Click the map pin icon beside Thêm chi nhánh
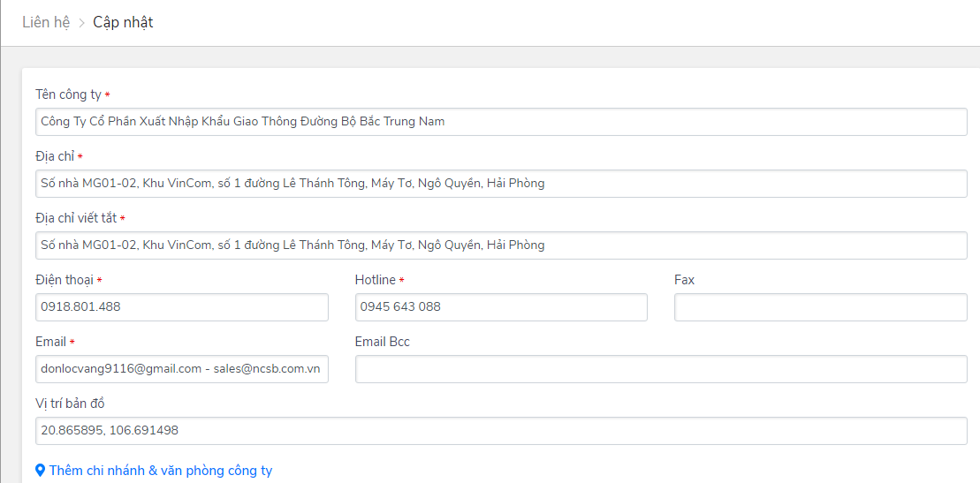The width and height of the screenshot is (980, 483). [40, 471]
